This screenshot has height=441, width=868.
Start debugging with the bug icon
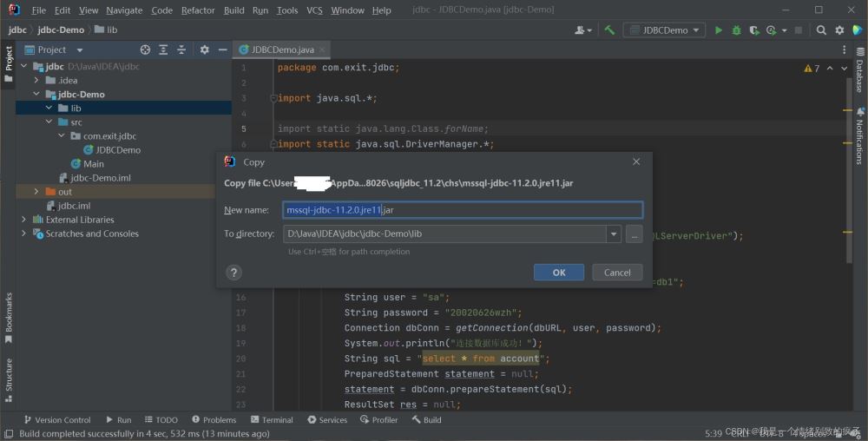click(736, 30)
